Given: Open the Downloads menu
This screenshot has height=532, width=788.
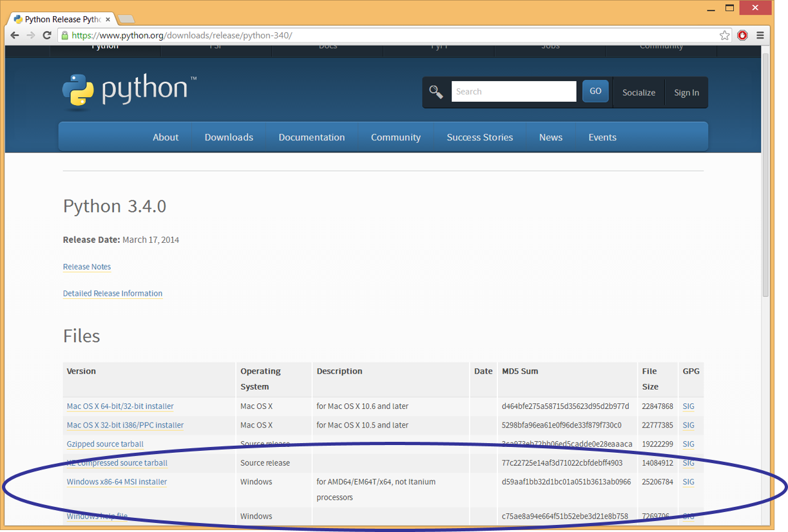Looking at the screenshot, I should click(x=229, y=137).
